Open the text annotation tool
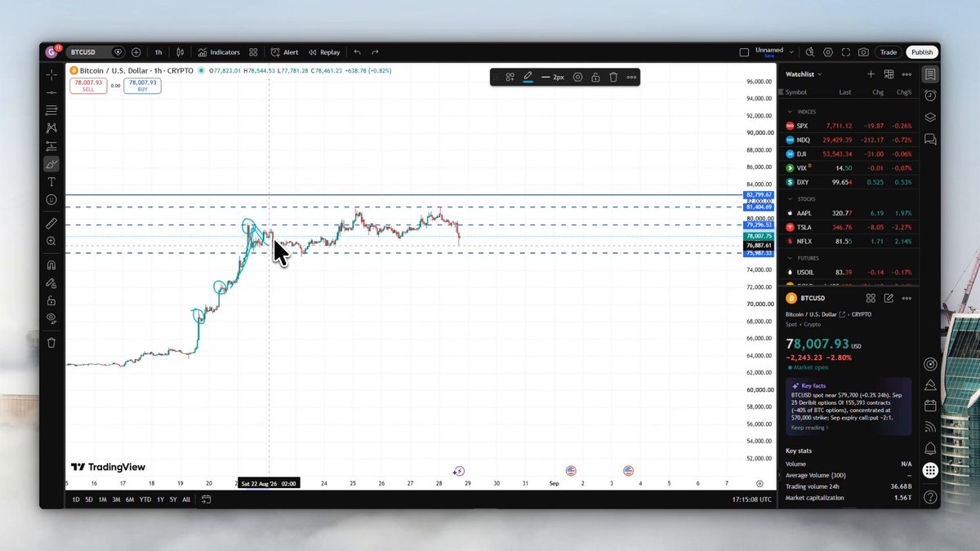Screen dimensions: 980x551 51,182
